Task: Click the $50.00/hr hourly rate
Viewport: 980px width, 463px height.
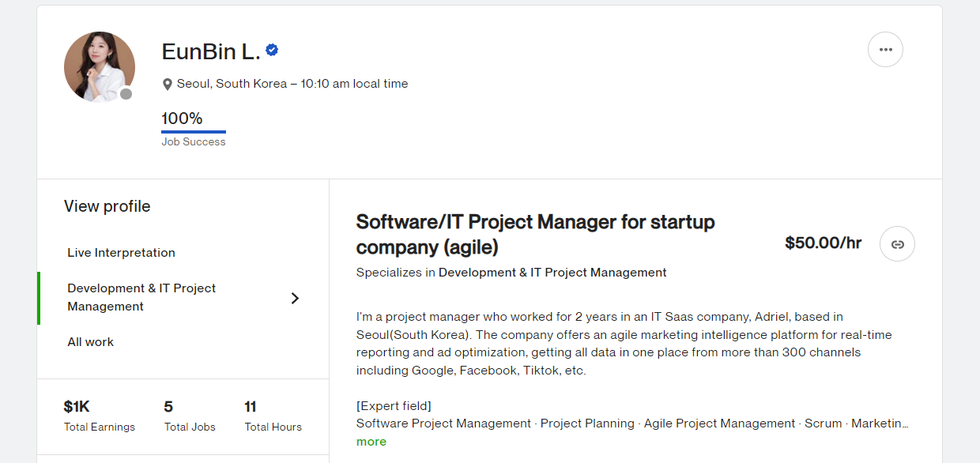Action: pos(823,243)
